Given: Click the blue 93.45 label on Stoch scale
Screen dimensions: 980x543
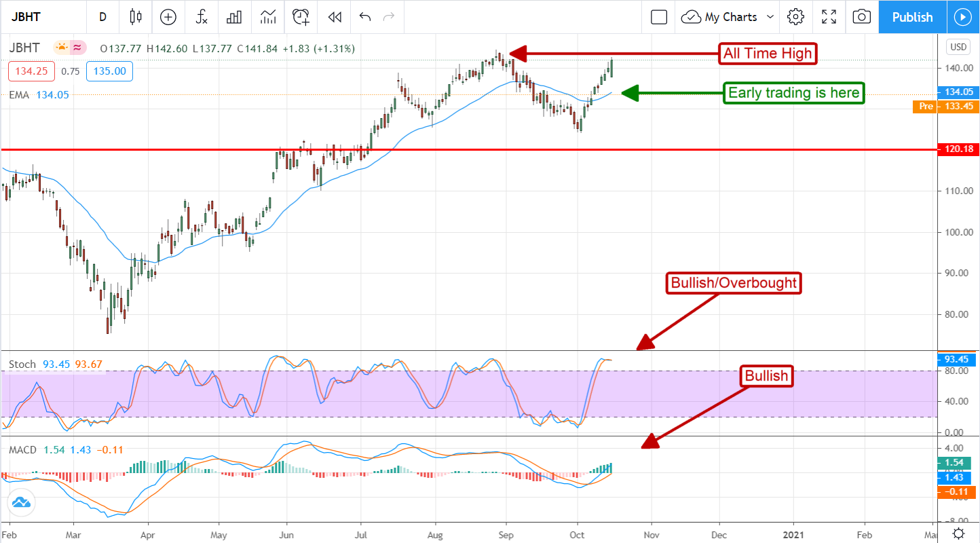Looking at the screenshot, I should pyautogui.click(x=956, y=358).
